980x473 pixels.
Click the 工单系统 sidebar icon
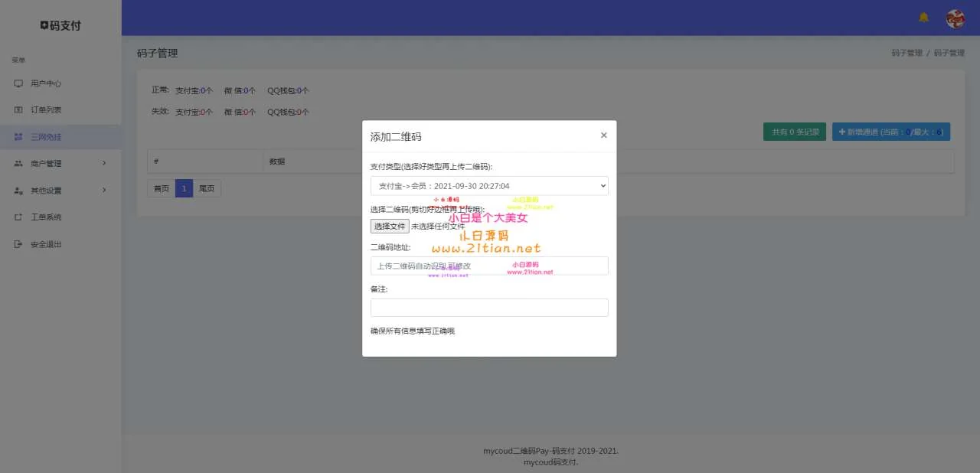(18, 217)
